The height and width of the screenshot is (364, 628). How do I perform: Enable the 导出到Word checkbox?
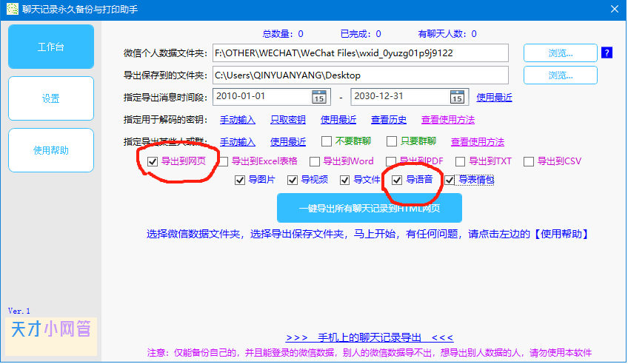315,161
